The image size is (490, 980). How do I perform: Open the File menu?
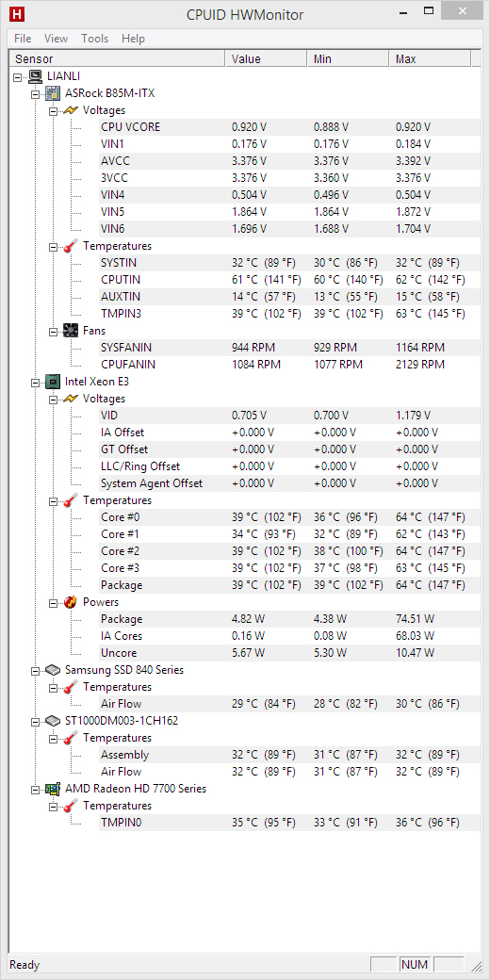23,38
